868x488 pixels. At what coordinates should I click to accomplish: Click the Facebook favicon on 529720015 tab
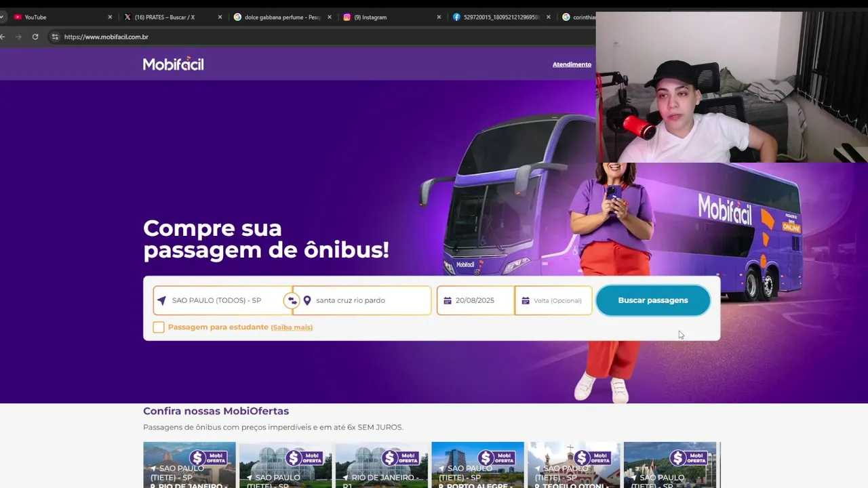(456, 17)
